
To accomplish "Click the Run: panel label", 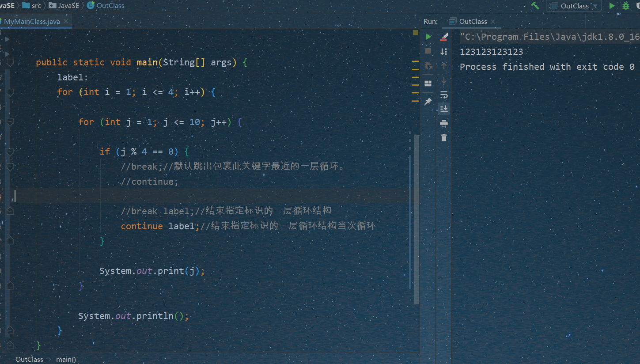I will [x=431, y=21].
